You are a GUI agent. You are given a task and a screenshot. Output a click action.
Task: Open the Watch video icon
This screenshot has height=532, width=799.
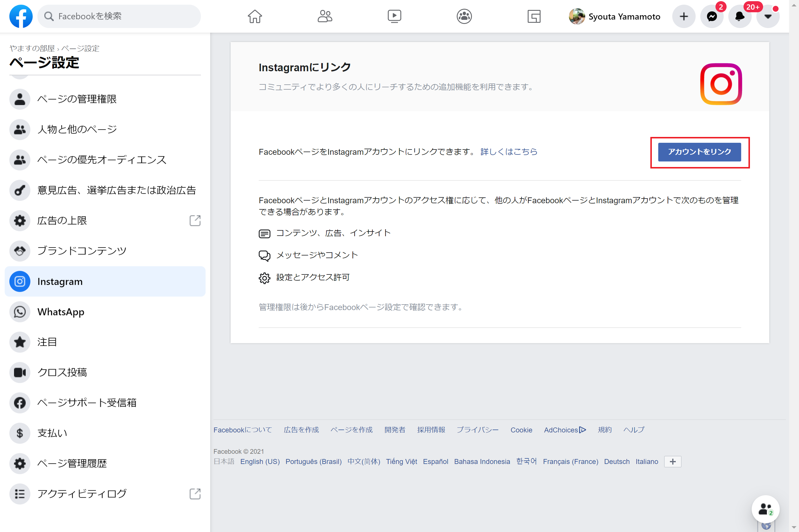[394, 16]
